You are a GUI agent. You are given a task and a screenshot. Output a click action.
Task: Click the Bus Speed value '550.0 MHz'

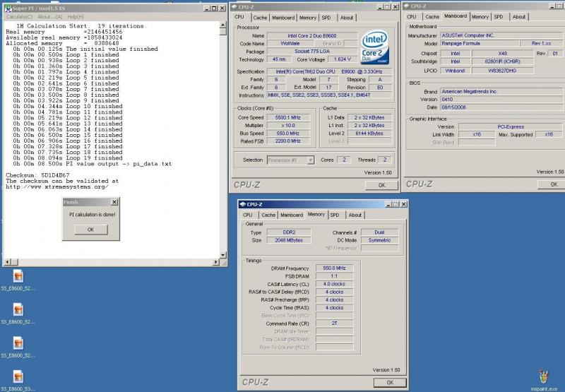[x=288, y=133]
